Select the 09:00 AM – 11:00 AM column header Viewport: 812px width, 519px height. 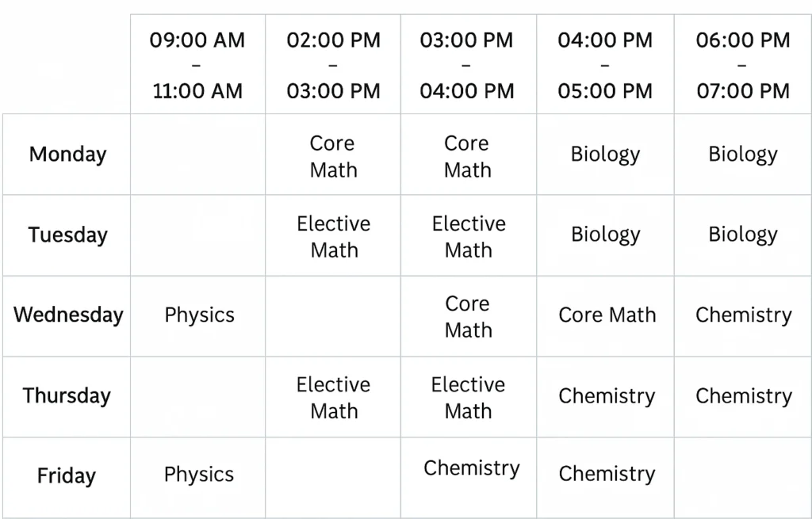tap(197, 64)
